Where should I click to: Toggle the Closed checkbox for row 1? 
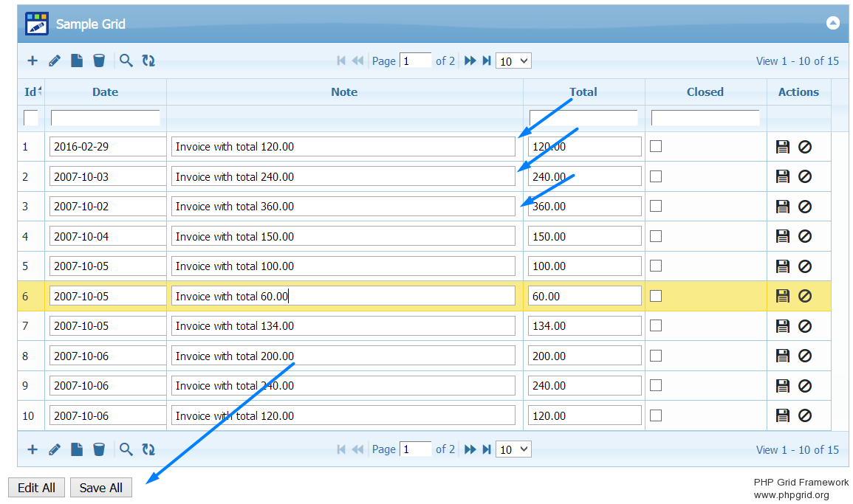(656, 146)
